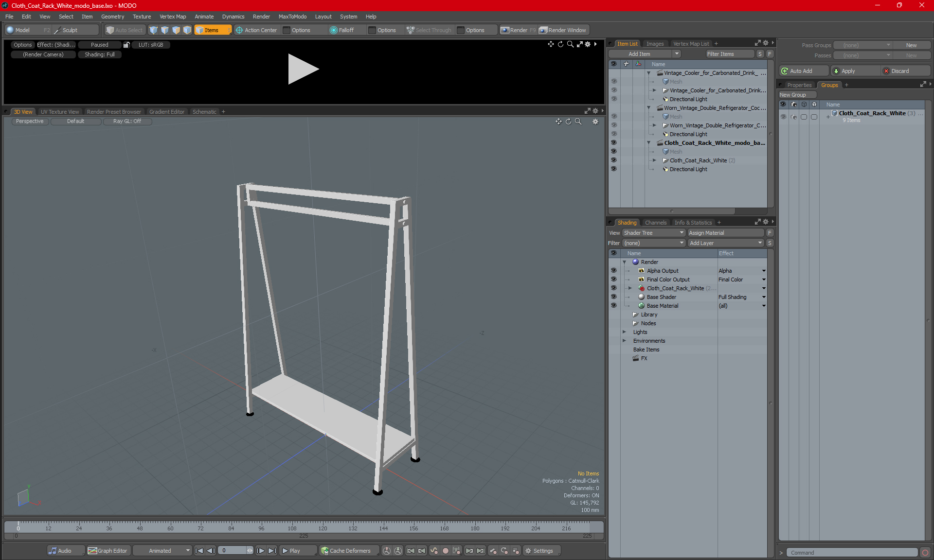Click Assign Material button
This screenshot has height=560, width=934.
coord(726,233)
